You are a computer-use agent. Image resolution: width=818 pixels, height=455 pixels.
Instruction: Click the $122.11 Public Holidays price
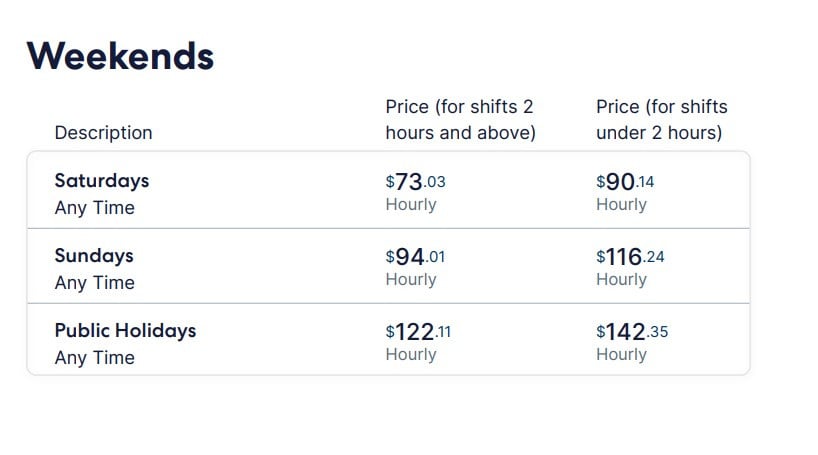click(418, 332)
